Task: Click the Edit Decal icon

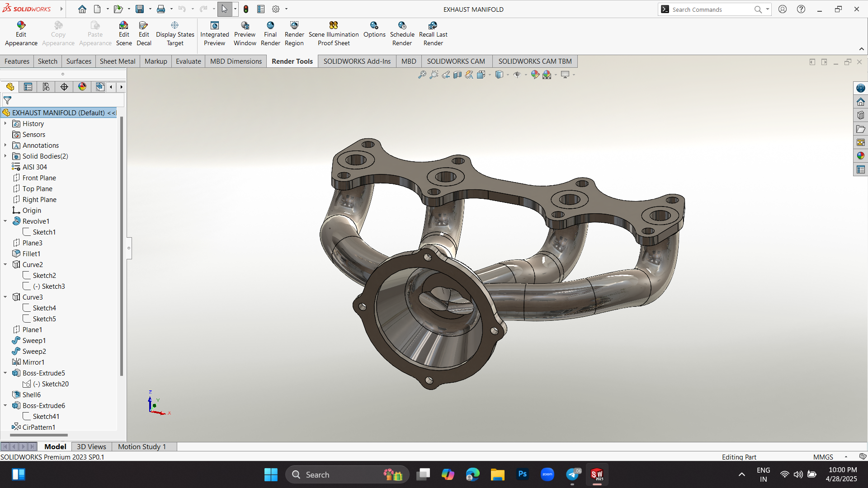Action: tap(144, 25)
